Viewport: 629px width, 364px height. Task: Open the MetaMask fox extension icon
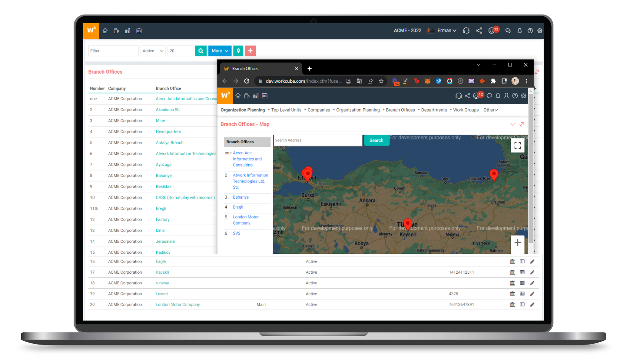coord(428,81)
